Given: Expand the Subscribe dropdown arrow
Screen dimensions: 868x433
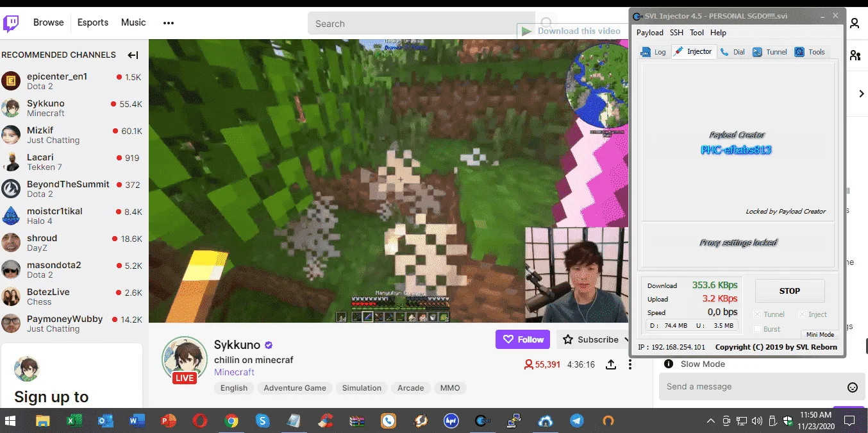Looking at the screenshot, I should tap(626, 340).
